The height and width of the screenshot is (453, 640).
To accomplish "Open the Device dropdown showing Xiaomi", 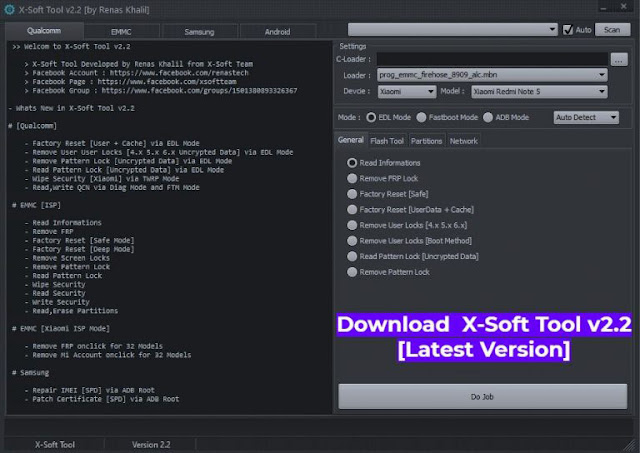I will point(407,91).
